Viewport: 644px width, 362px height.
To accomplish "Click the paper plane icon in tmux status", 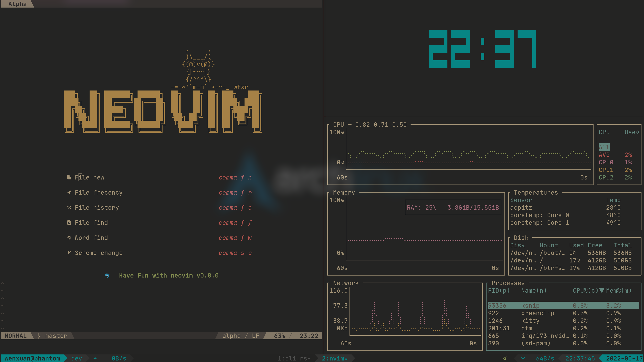I will 504,358.
